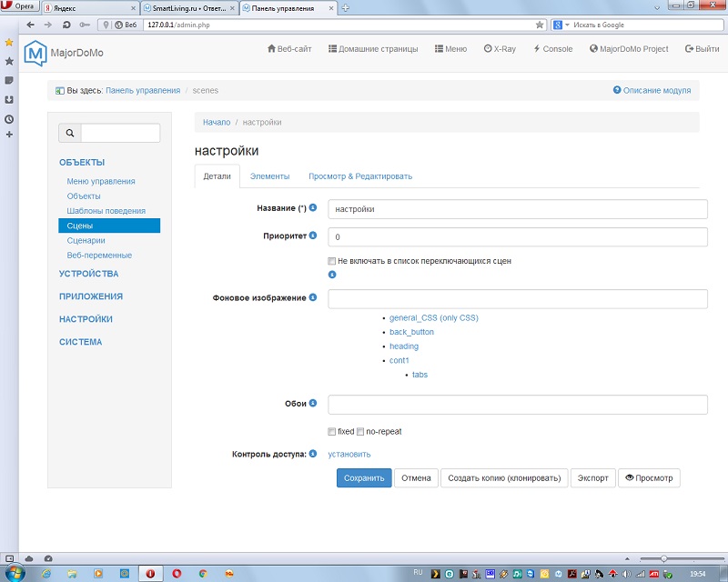Click the MajorDoMo logo icon
The height and width of the screenshot is (582, 728).
[x=35, y=53]
